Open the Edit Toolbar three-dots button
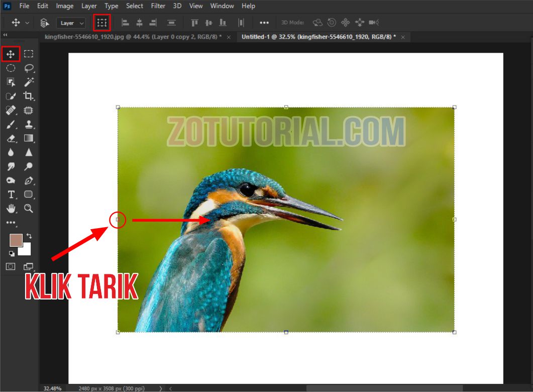 [11, 223]
